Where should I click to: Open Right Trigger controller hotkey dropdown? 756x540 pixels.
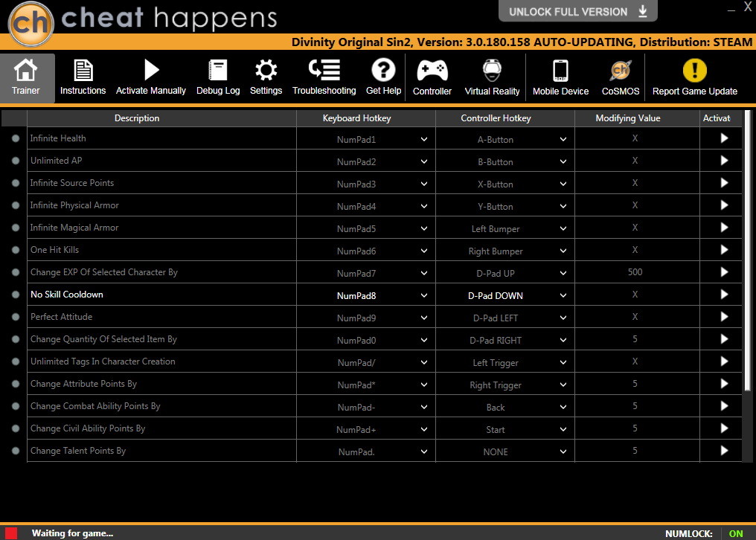click(x=563, y=385)
